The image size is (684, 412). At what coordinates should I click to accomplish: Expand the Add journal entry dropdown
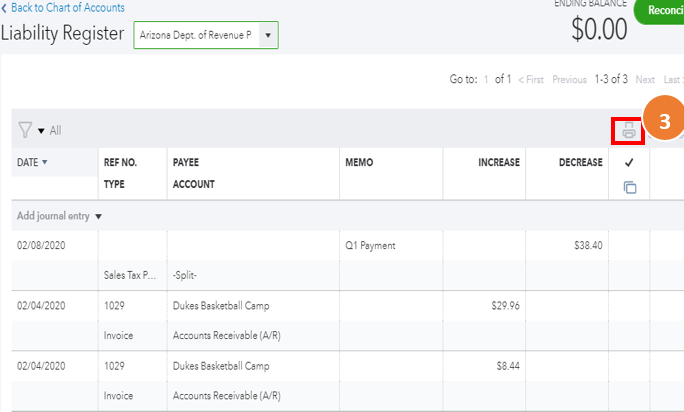tap(98, 216)
